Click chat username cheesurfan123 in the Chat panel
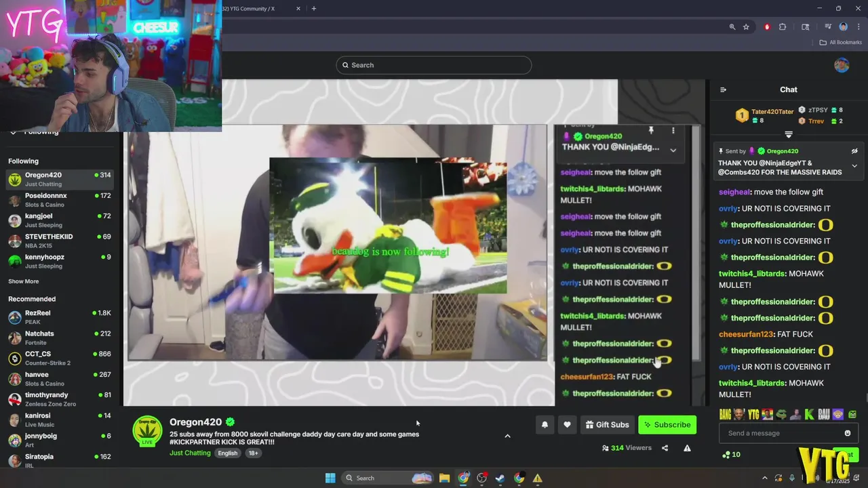Viewport: 868px width, 488px height. tap(747, 334)
